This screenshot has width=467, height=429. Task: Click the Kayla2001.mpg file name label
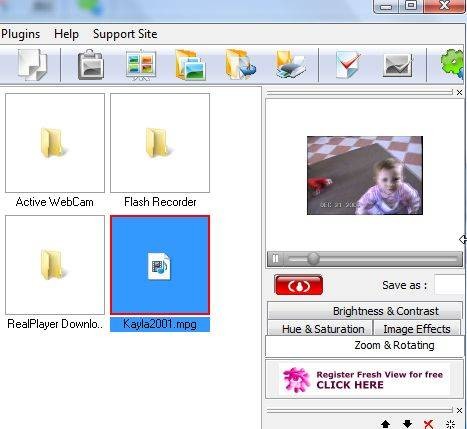(160, 324)
